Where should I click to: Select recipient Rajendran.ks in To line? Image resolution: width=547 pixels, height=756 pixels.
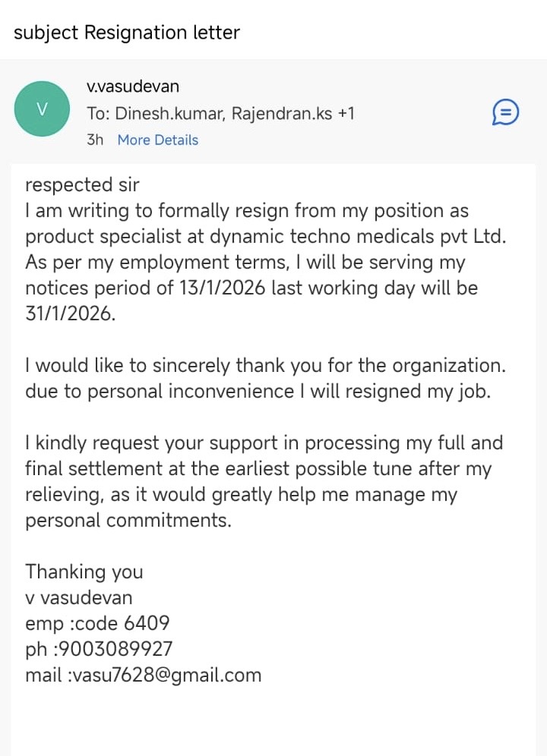(x=282, y=114)
